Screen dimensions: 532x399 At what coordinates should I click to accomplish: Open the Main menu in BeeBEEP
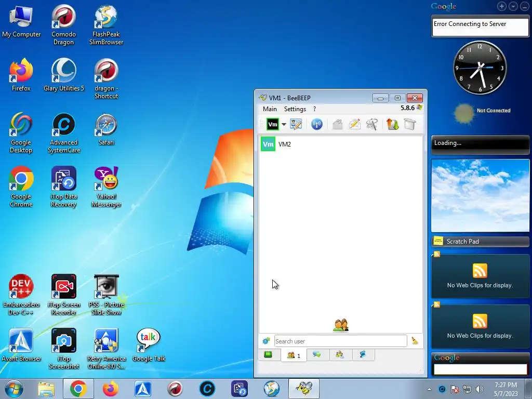point(270,109)
